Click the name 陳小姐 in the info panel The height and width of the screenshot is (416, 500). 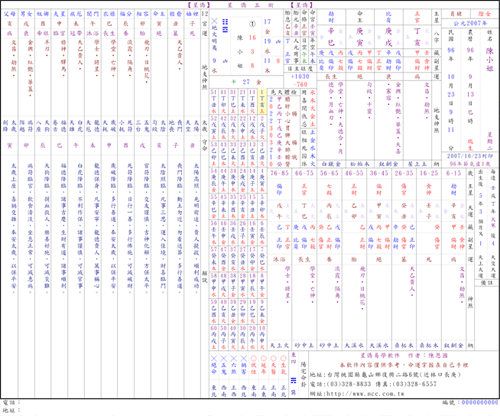click(489, 59)
